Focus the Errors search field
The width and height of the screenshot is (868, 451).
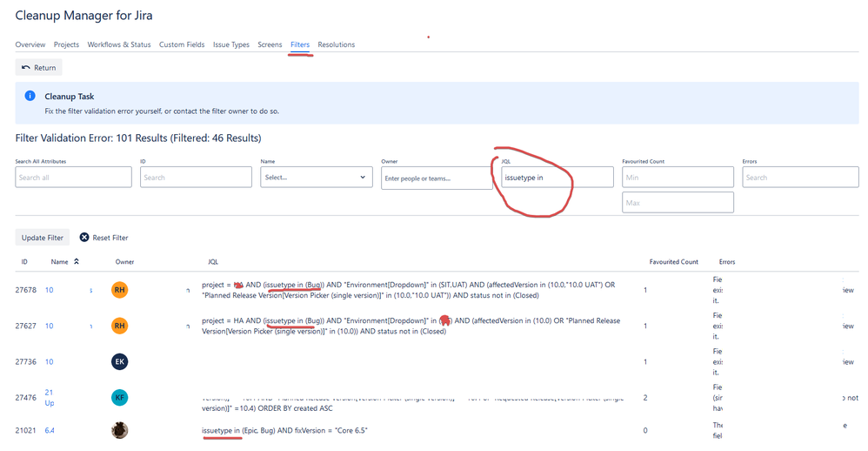tap(800, 178)
